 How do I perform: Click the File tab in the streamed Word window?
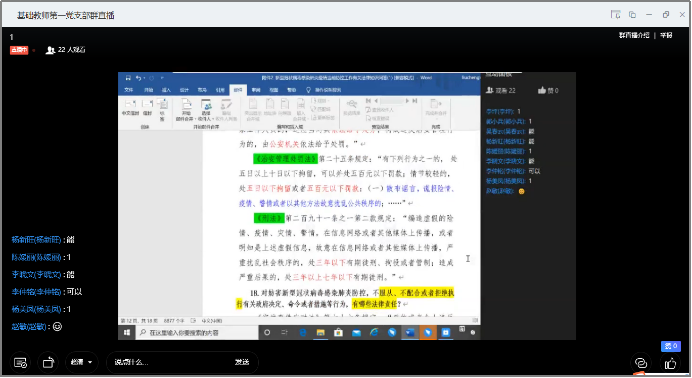[x=128, y=90]
